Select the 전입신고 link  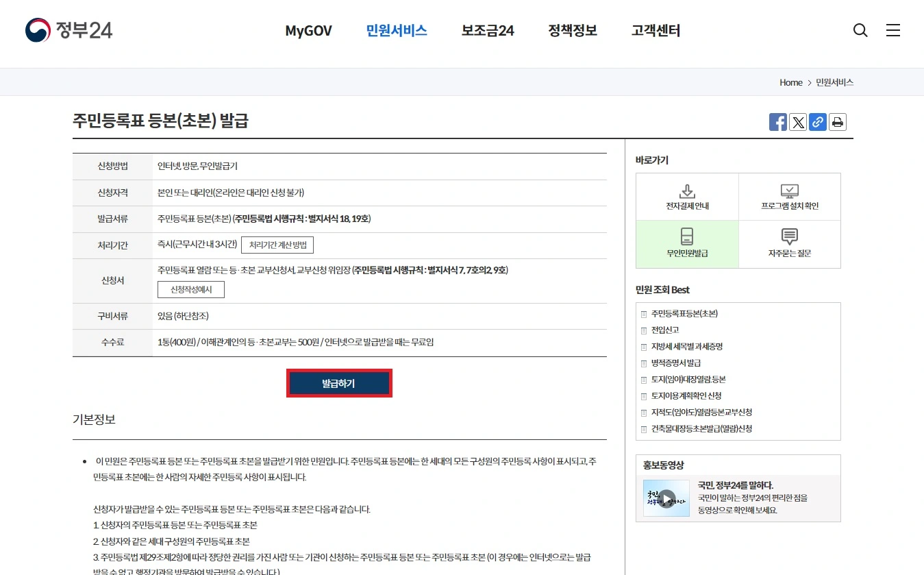tap(664, 330)
